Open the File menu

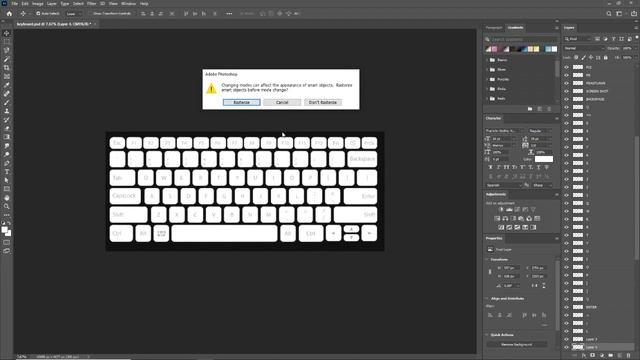(15, 4)
